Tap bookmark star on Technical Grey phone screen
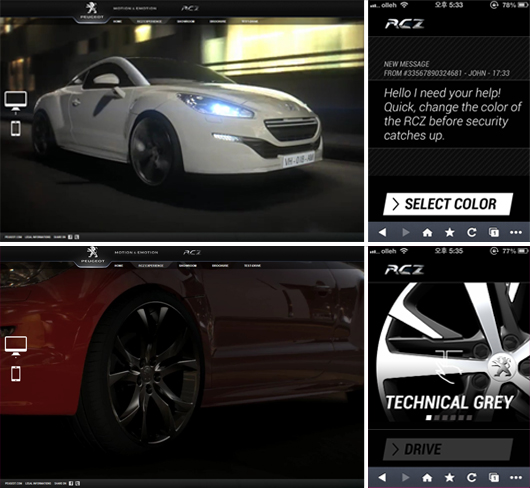Image resolution: width=530 pixels, height=488 pixels. coord(450,477)
